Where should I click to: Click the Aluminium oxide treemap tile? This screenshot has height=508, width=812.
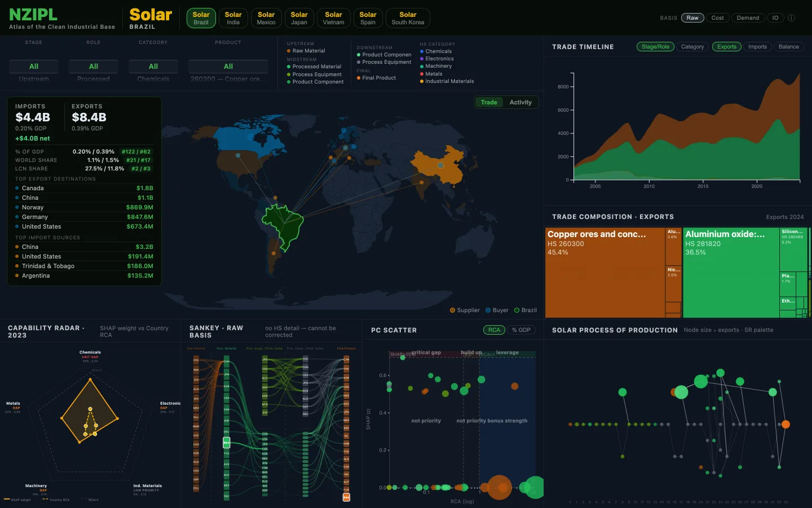point(731,273)
